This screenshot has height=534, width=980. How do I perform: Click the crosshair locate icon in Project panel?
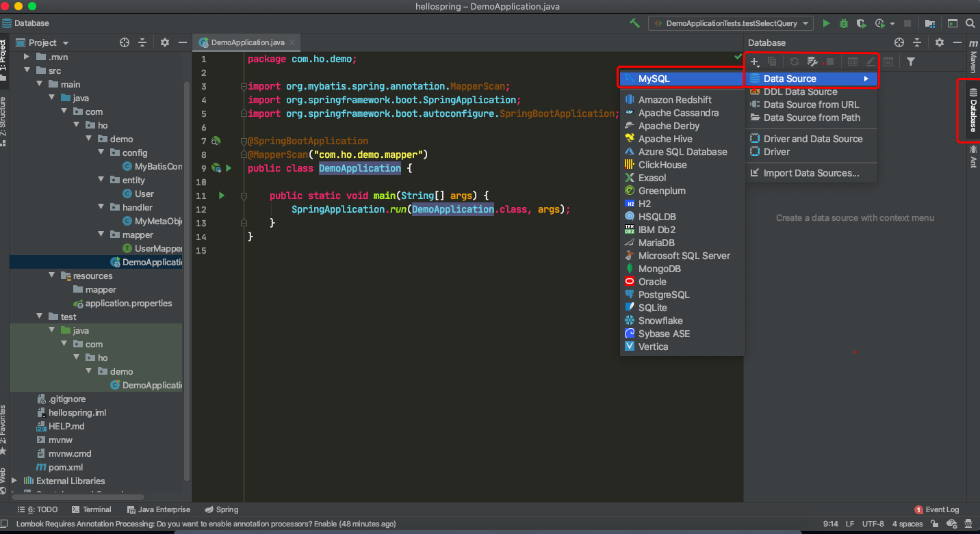point(124,42)
